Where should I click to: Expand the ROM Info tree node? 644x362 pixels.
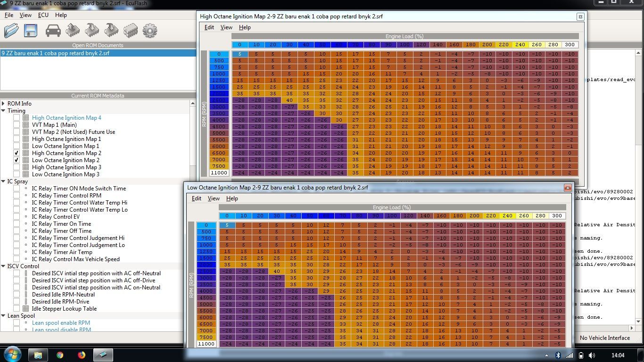[x=3, y=104]
